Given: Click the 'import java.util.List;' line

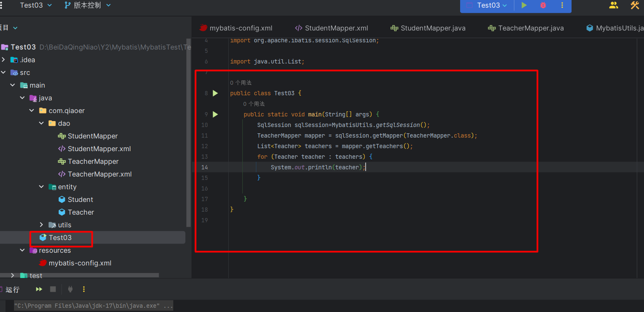Looking at the screenshot, I should click(267, 61).
